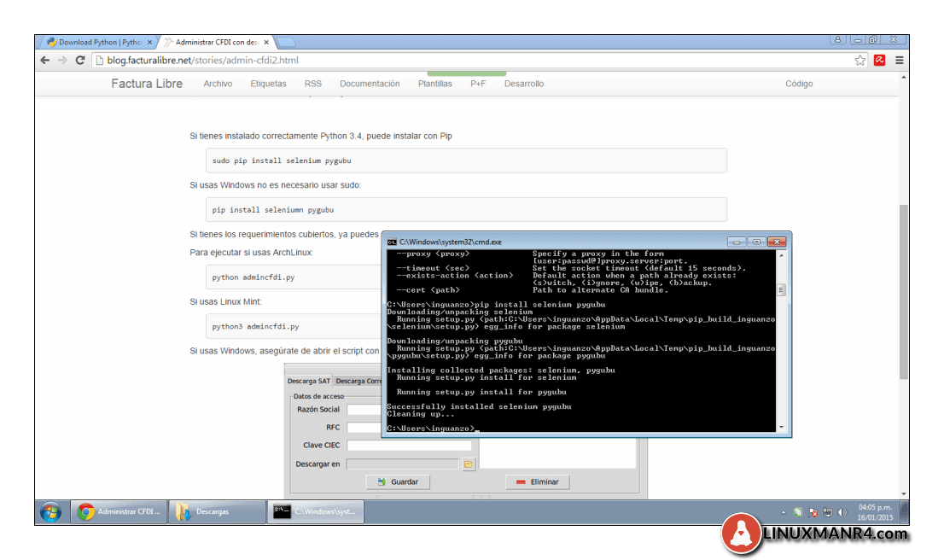Open Chrome's hamburger menu
This screenshot has height=560, width=944.
899,60
